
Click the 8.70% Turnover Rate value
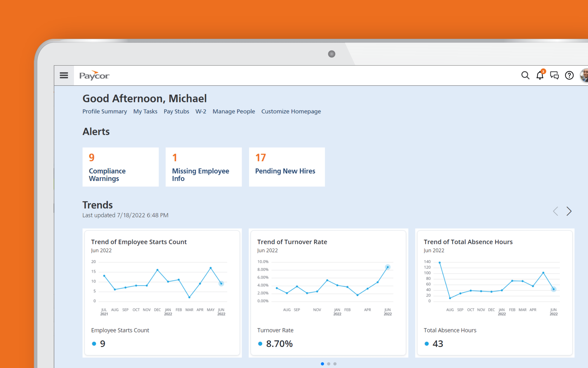click(x=279, y=344)
